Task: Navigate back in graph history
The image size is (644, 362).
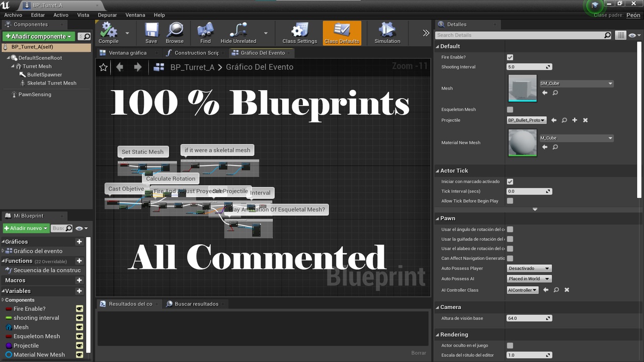Action: pos(120,67)
